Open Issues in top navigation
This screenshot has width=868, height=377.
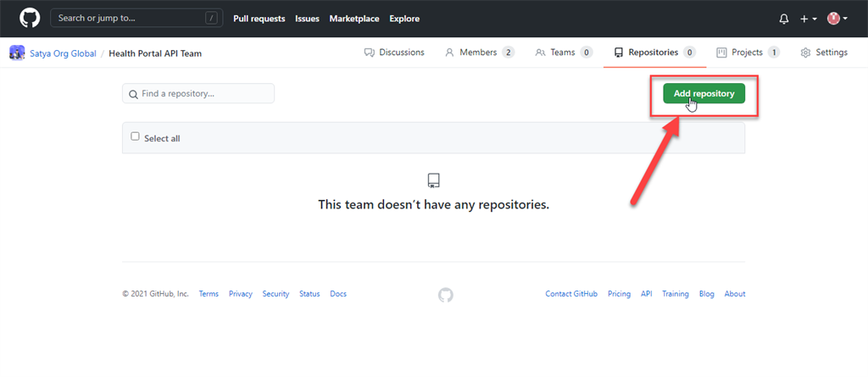point(307,19)
